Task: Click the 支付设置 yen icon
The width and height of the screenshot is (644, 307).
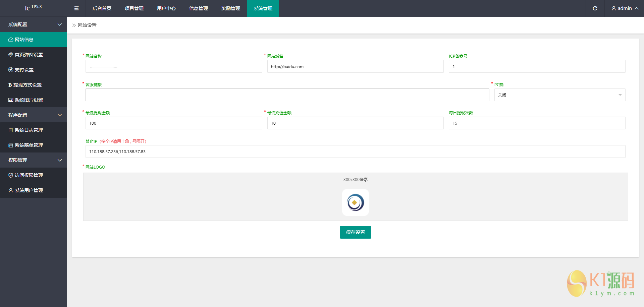Action: point(11,70)
